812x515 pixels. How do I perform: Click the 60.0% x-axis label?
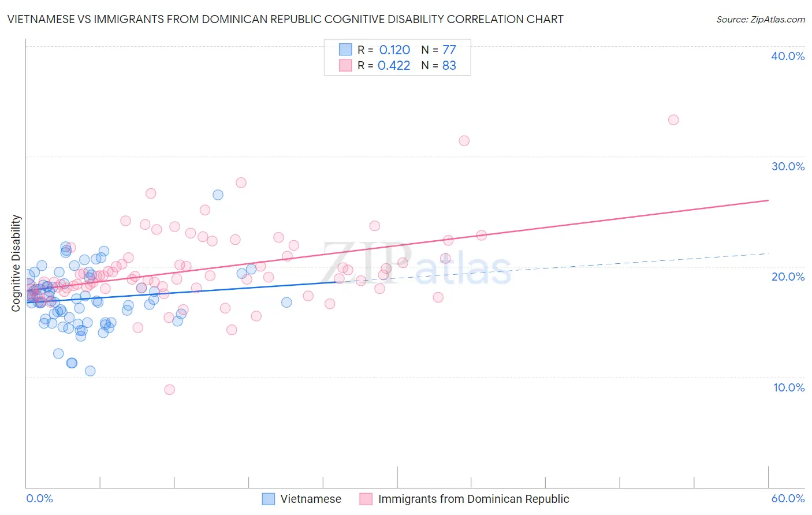(x=788, y=498)
